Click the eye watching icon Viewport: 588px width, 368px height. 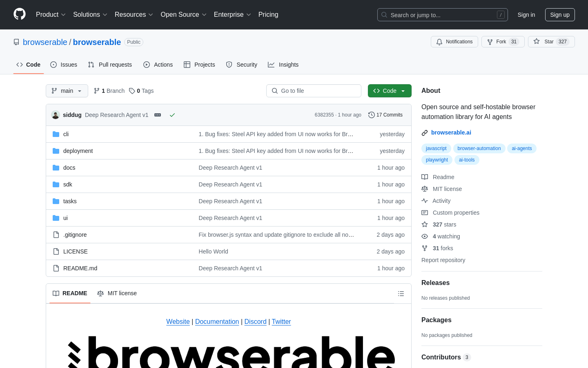coord(425,236)
